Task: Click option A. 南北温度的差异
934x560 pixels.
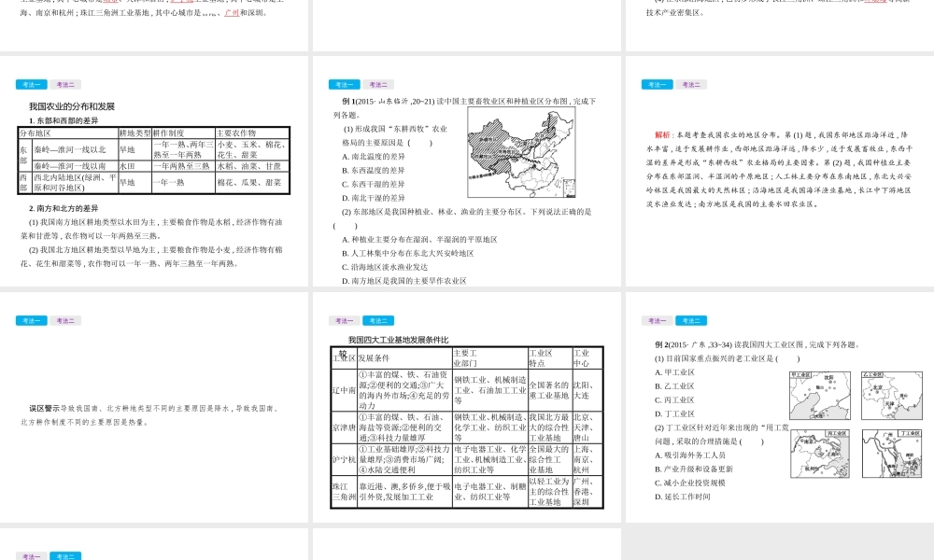Action: [x=374, y=157]
